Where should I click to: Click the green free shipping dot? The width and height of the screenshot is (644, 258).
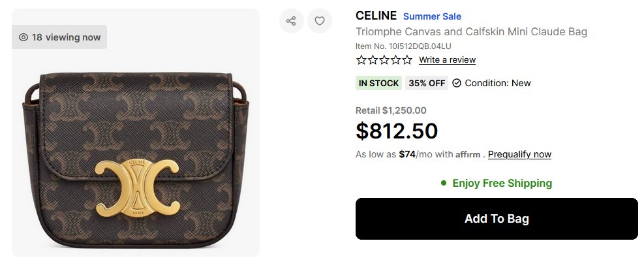pos(443,183)
